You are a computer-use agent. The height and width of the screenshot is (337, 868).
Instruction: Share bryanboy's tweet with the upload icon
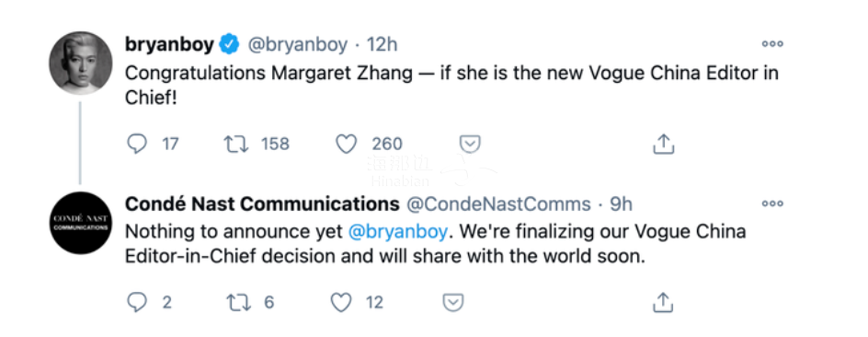pyautogui.click(x=663, y=144)
